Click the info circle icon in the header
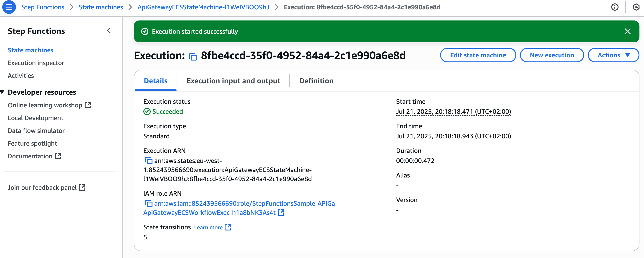 (614, 7)
